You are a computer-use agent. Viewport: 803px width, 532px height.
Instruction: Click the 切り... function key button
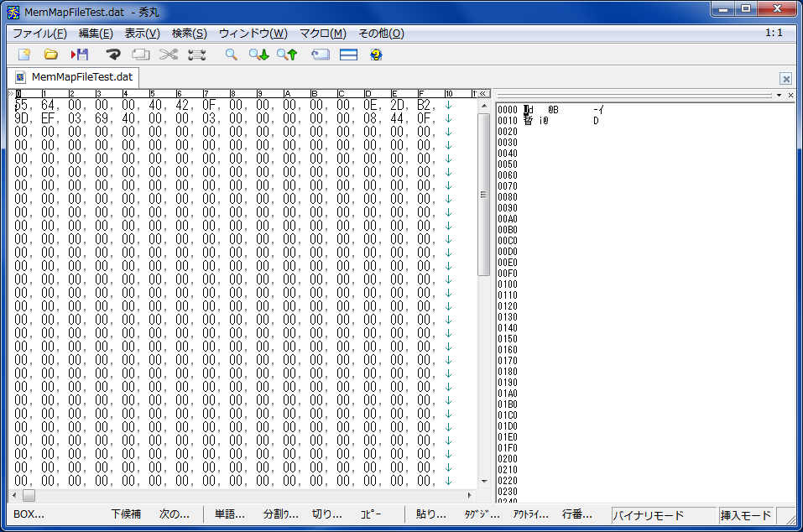(326, 514)
